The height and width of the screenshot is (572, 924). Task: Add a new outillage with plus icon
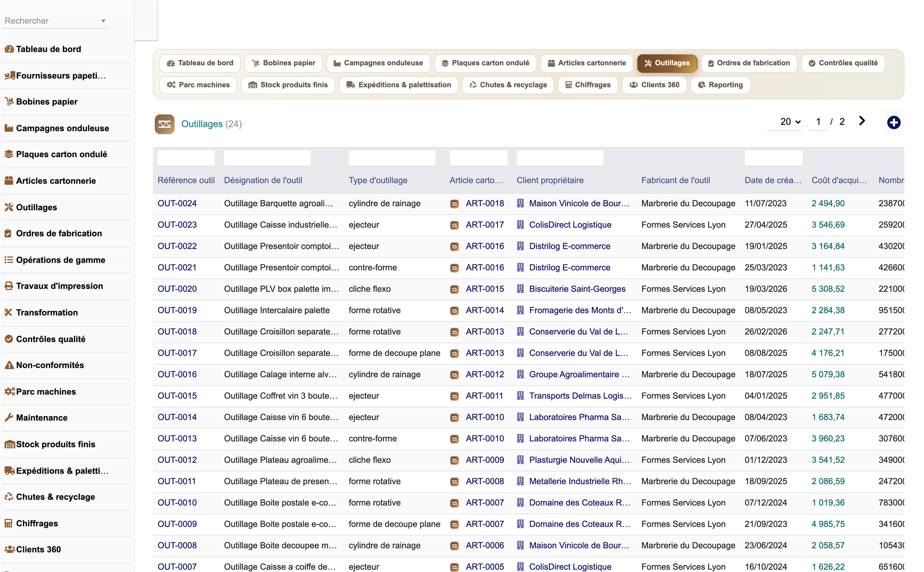click(894, 123)
